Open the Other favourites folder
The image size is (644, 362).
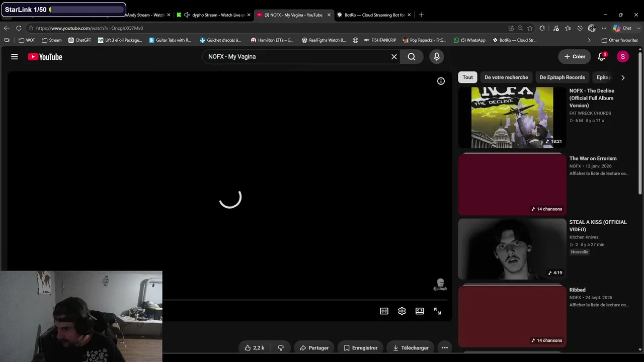[619, 40]
